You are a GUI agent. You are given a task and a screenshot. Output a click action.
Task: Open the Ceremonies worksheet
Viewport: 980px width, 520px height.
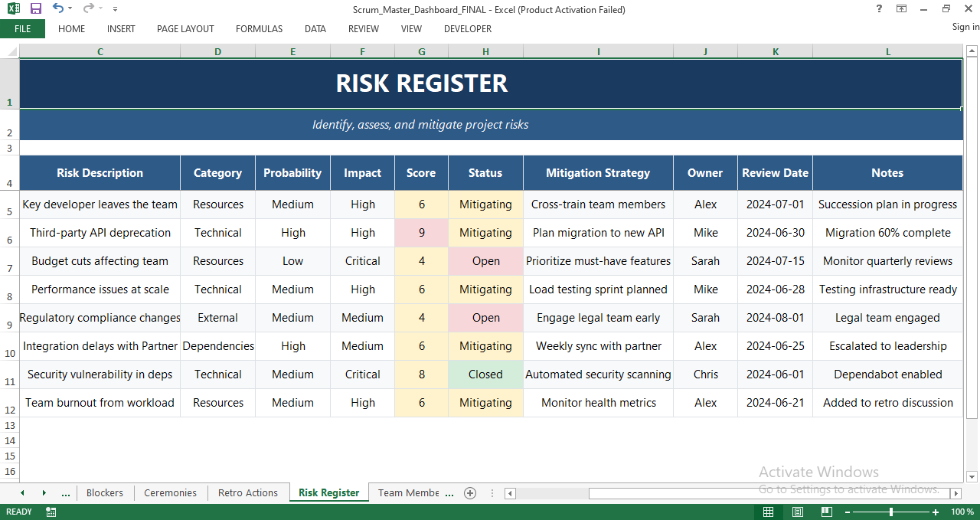(170, 493)
